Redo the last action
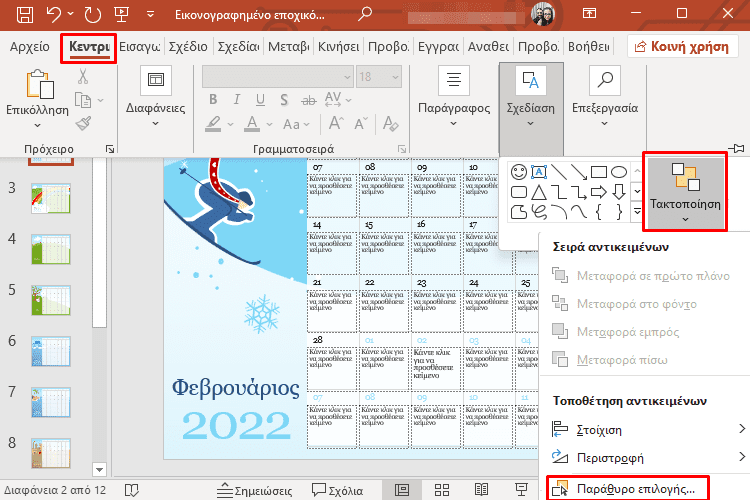This screenshot has height=500, width=750. coord(93,14)
